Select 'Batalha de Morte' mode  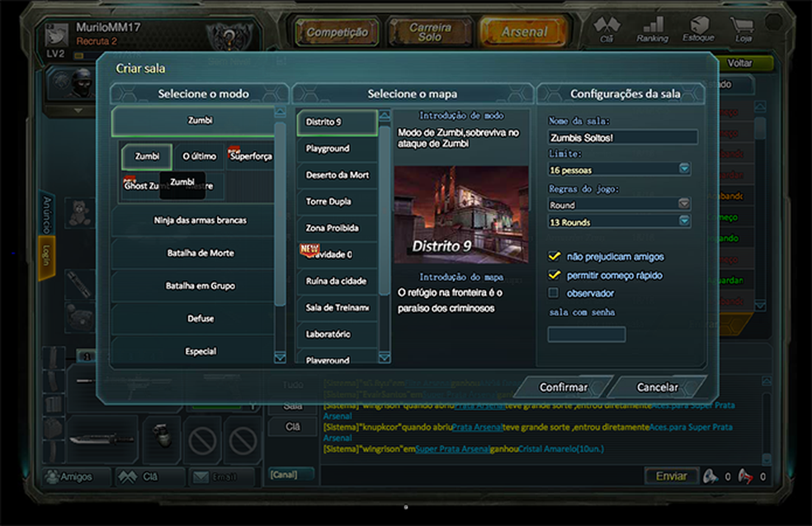pos(193,253)
